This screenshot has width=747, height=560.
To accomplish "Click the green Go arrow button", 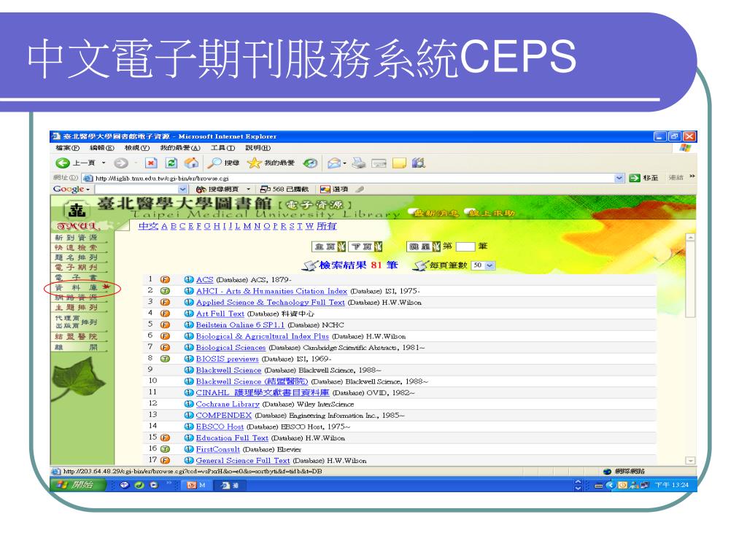I will pyautogui.click(x=634, y=178).
